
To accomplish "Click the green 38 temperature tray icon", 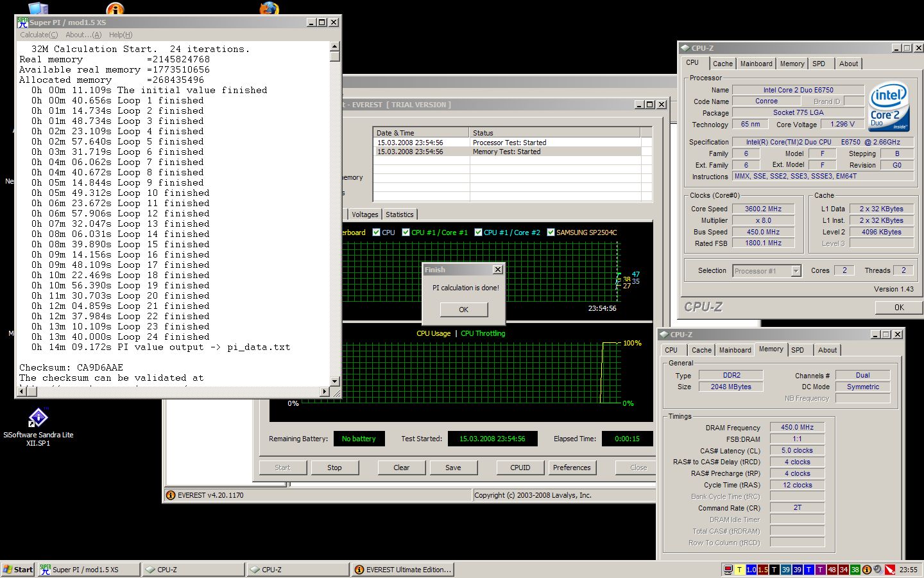I will (855, 570).
